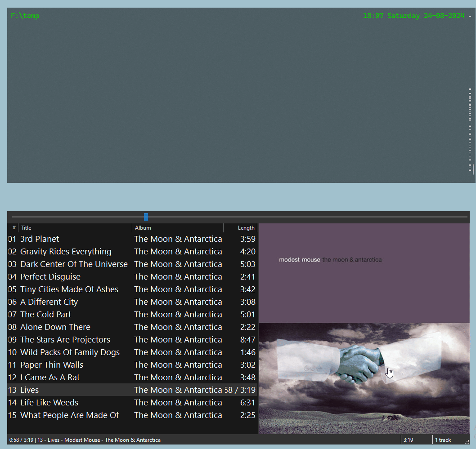Select track 12 I Came As A Rat
Screen dimensions: 476x449
coord(132,378)
